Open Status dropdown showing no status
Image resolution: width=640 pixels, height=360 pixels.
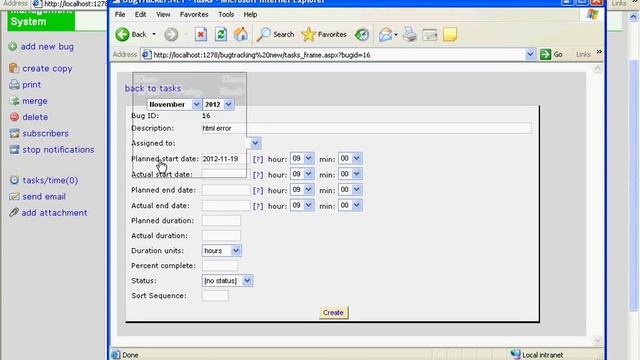pos(227,281)
